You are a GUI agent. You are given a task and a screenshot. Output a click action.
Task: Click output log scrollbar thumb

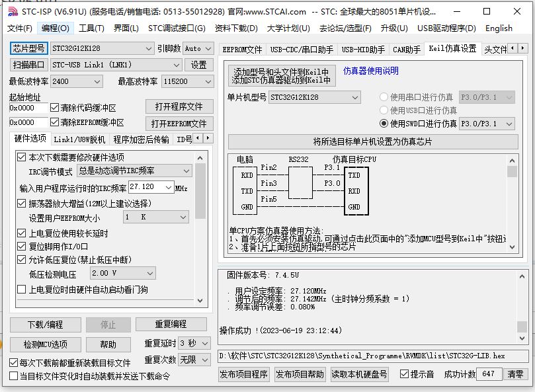[522, 327]
